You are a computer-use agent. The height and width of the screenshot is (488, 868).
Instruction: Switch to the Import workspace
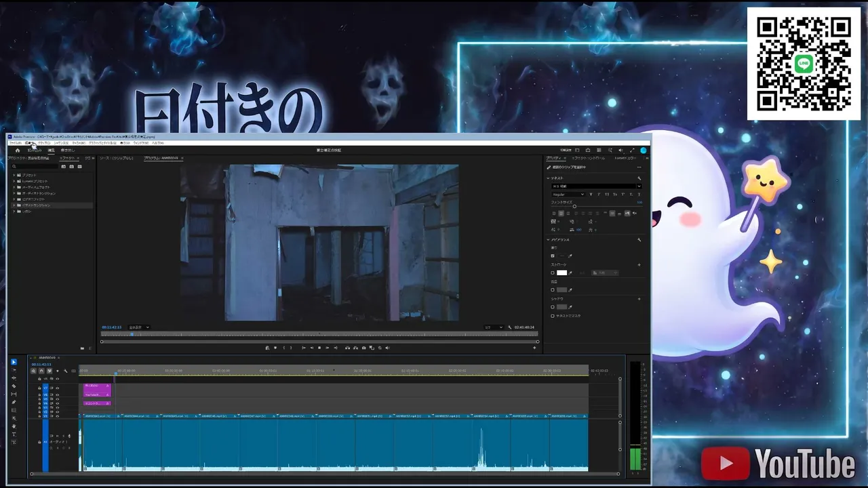[x=35, y=150]
